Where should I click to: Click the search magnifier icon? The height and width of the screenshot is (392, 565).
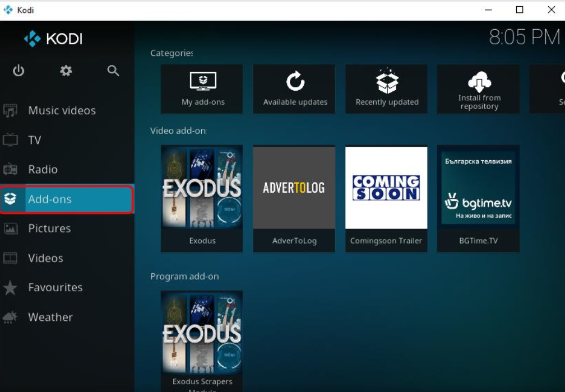point(113,71)
